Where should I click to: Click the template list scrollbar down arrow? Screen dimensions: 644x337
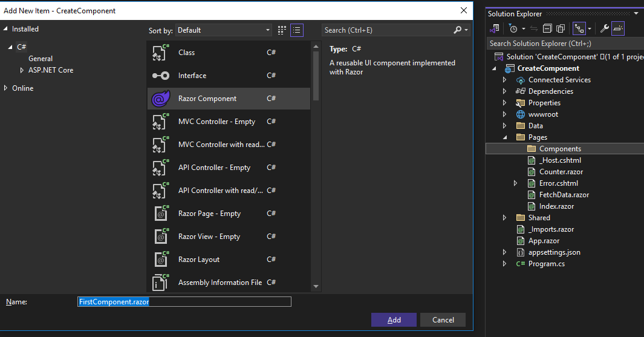click(316, 286)
